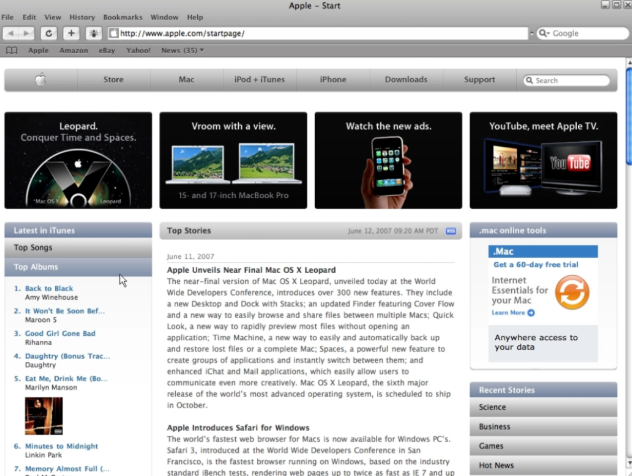This screenshot has height=476, width=632.
Task: Click into the Apple site Search field
Action: 566,80
